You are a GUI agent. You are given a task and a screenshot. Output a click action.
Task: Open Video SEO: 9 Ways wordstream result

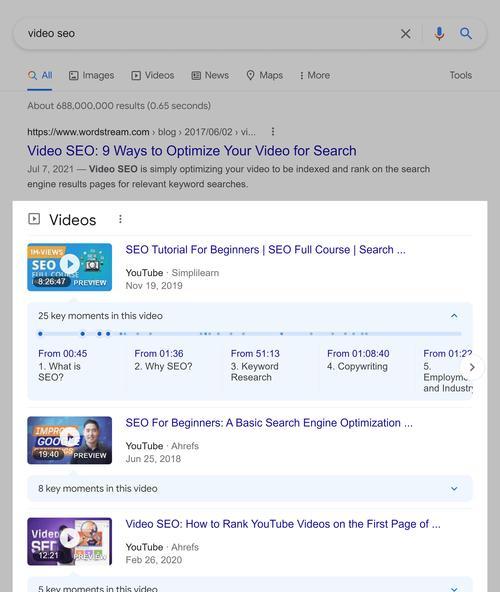click(x=192, y=151)
